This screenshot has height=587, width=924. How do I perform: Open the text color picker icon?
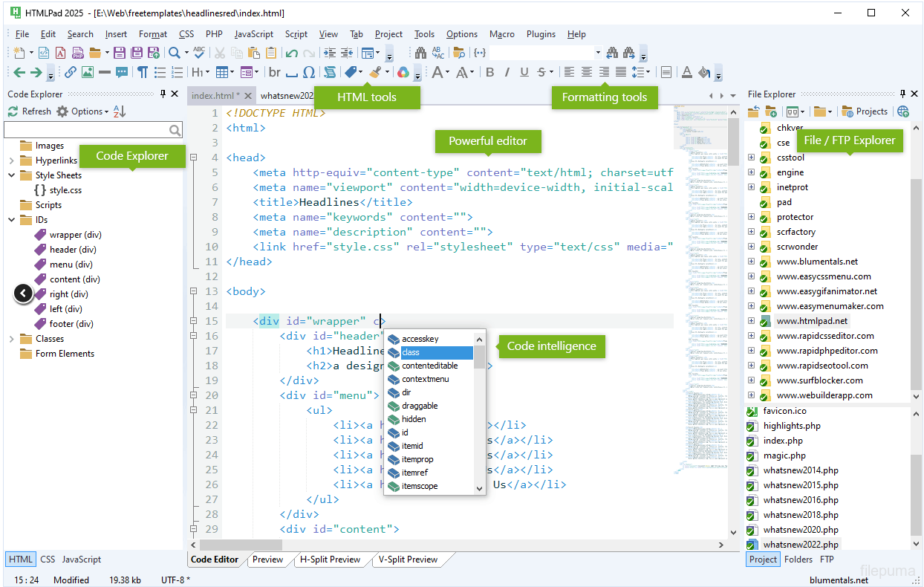[686, 72]
